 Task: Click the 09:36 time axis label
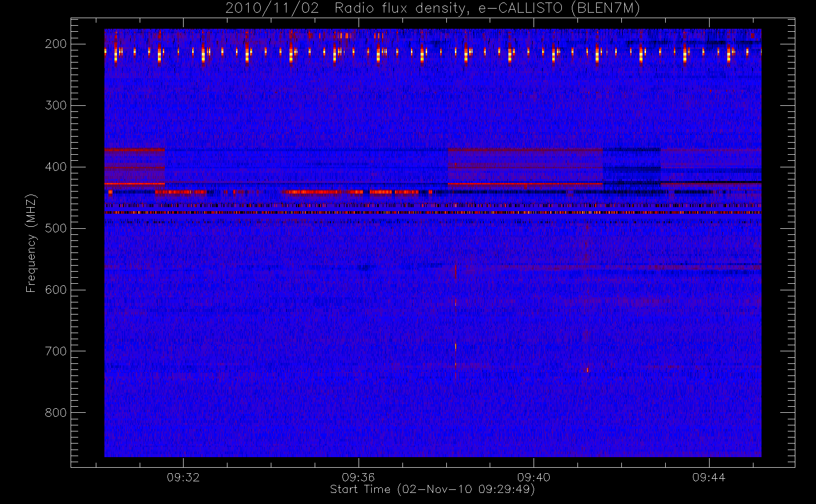click(359, 477)
